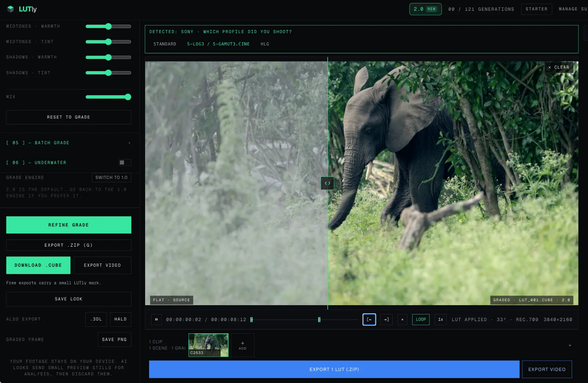
Task: Add a new clip with the plus tile
Action: [243, 345]
